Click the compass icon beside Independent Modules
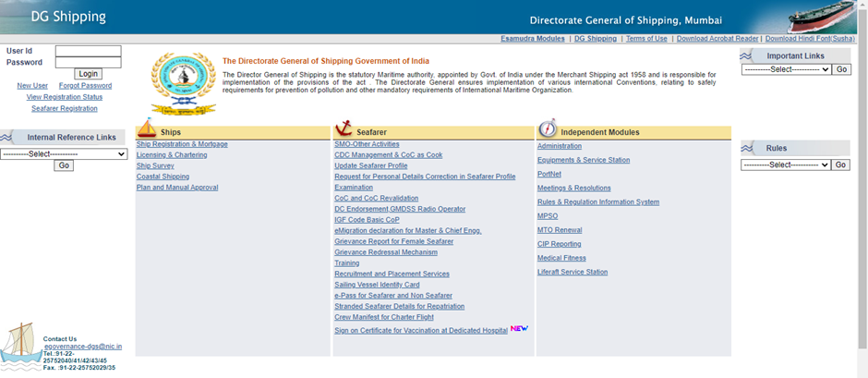Viewport: 868px width, 378px height. (x=547, y=128)
